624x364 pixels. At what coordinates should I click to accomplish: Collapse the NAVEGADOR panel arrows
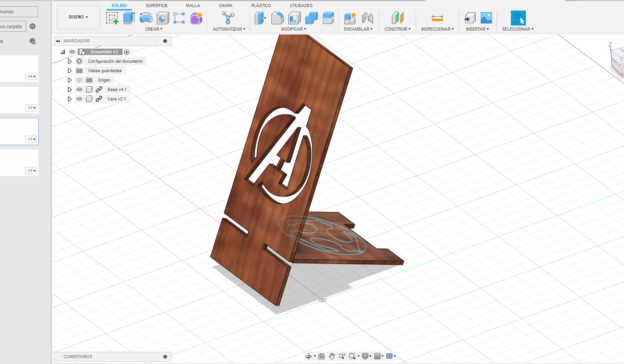58,41
